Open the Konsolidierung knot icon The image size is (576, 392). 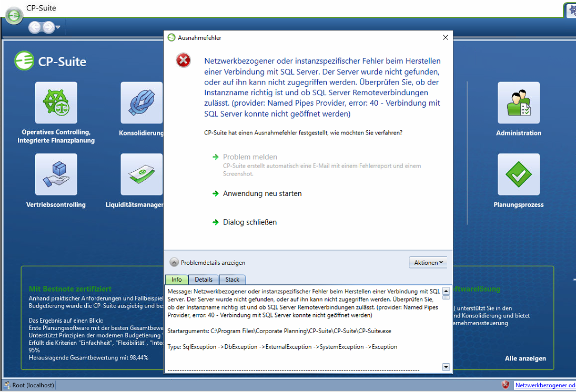coord(142,103)
